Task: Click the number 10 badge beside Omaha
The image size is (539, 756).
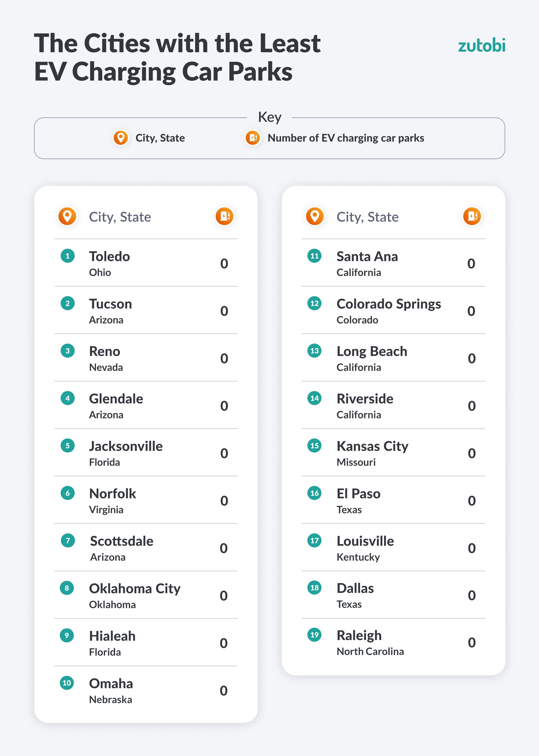Action: (67, 683)
